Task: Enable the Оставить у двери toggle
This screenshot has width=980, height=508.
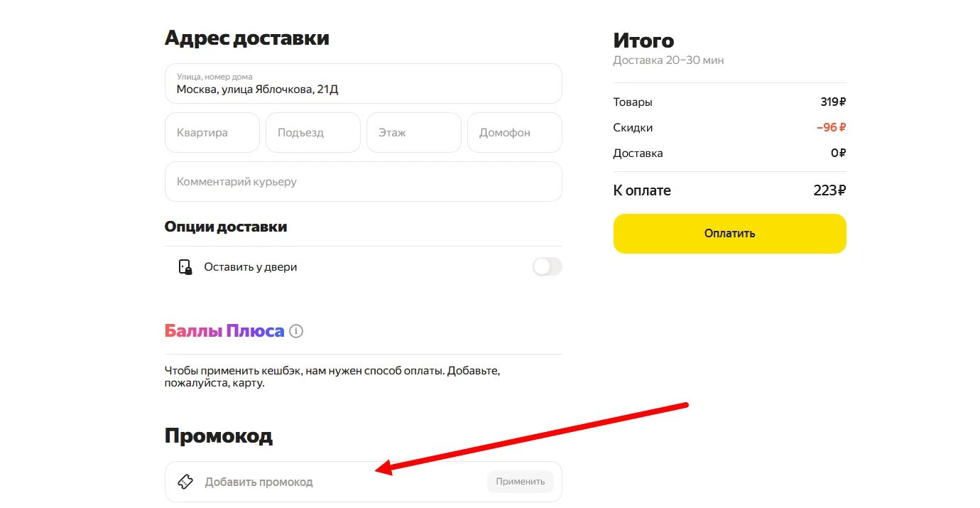Action: click(x=547, y=266)
